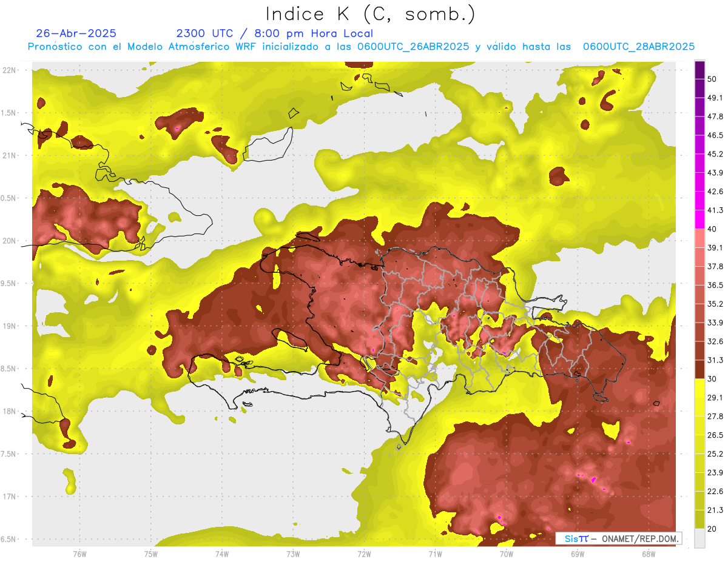The width and height of the screenshot is (728, 562).
Task: Click the colorbar value '39.1'
Action: [x=715, y=247]
